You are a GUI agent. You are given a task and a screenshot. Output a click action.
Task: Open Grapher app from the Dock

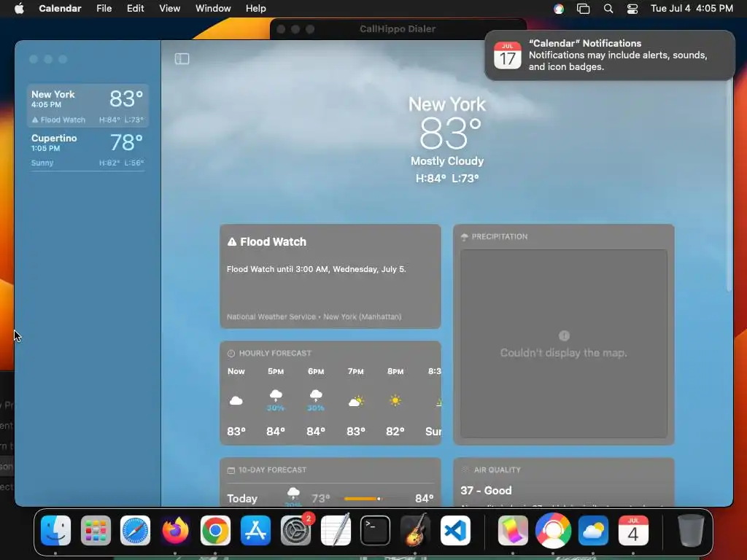pyautogui.click(x=513, y=530)
